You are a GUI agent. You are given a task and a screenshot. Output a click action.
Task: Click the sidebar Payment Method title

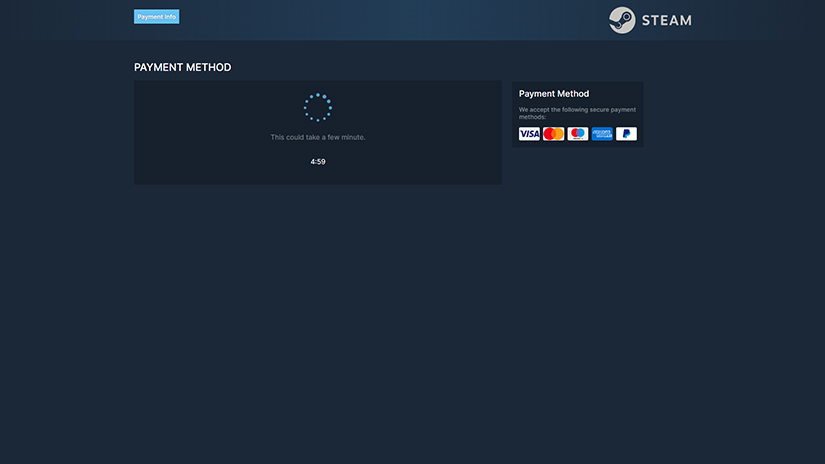click(x=554, y=94)
